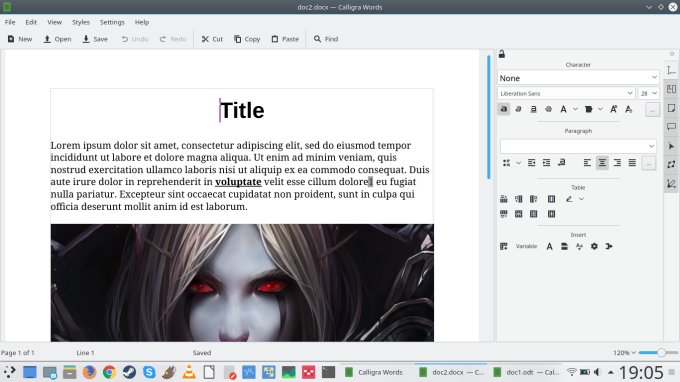The width and height of the screenshot is (680, 382).
Task: Select the arrow shape handling tool side tab
Action: click(671, 146)
